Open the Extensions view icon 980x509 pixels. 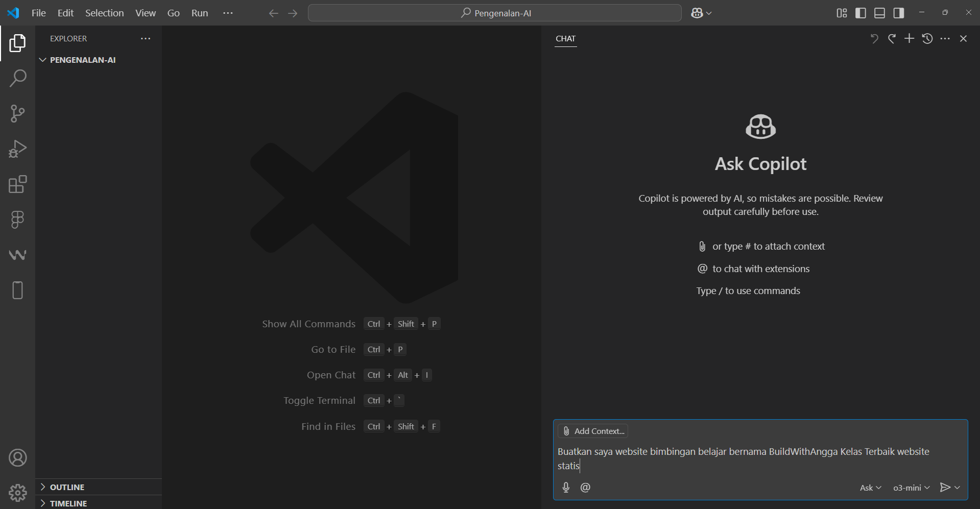coord(17,184)
